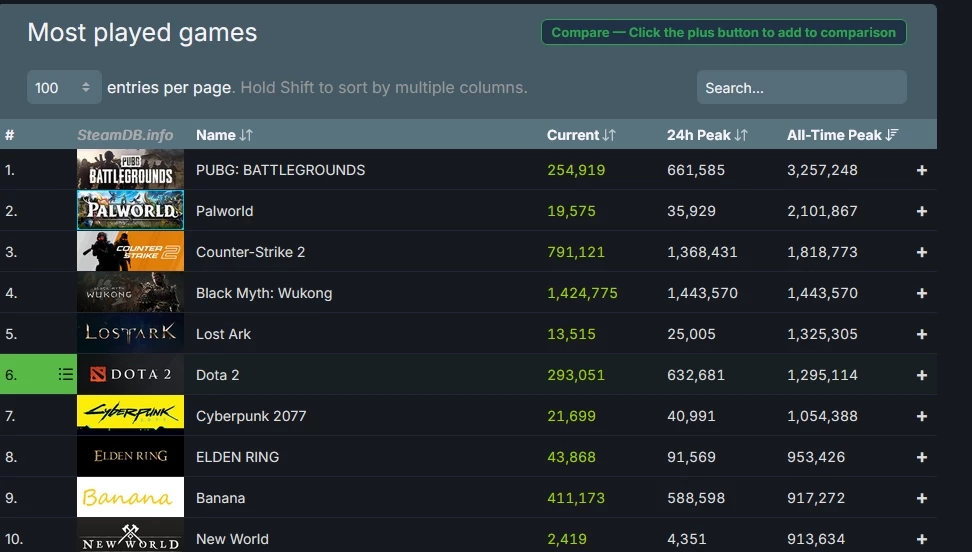Sort by Current players column
972x552 pixels.
[x=581, y=135]
